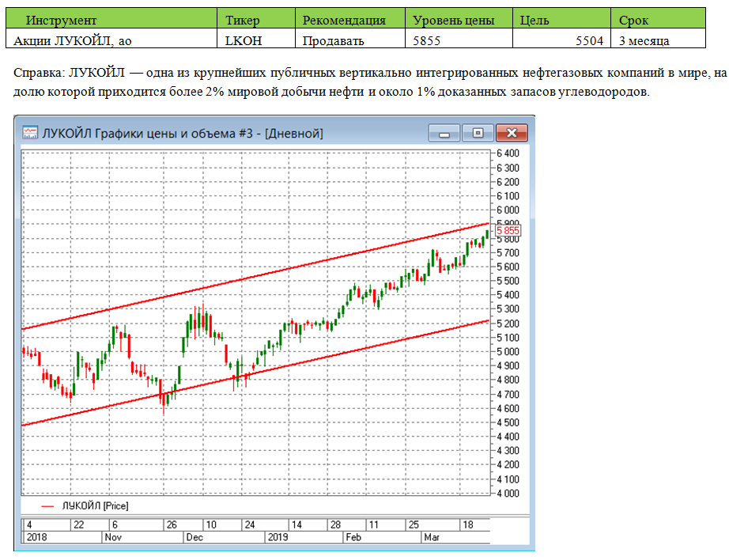729x560 pixels.
Task: Select the upper red channel trendline
Action: (x=237, y=286)
